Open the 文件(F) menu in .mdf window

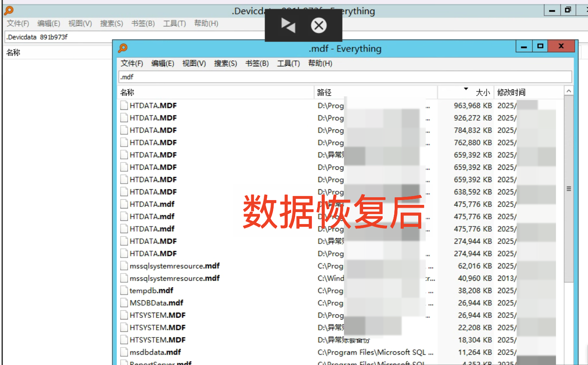coord(132,63)
